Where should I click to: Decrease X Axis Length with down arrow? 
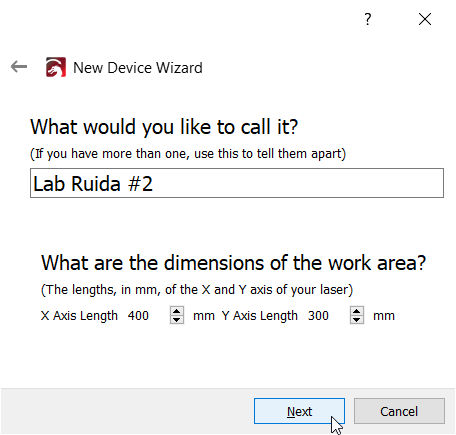(177, 319)
